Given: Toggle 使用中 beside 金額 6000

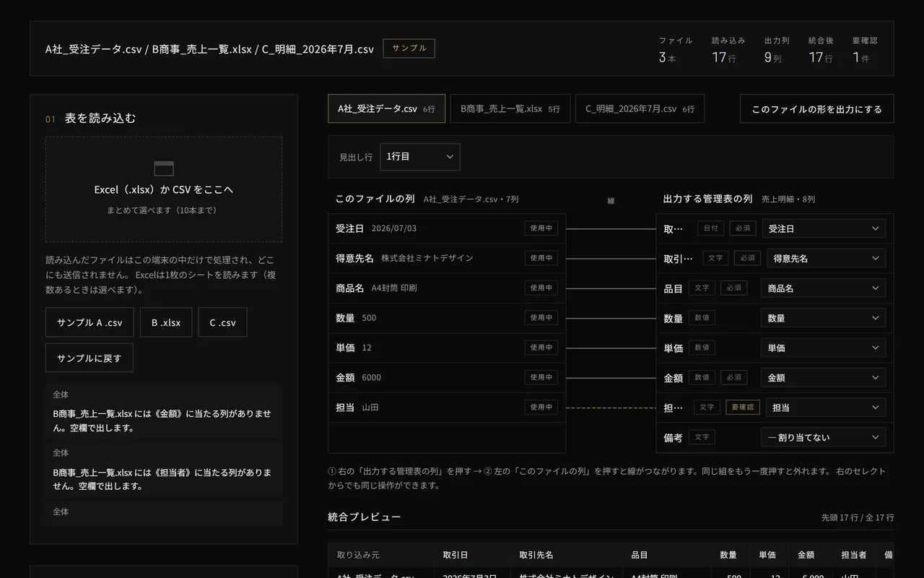Looking at the screenshot, I should pyautogui.click(x=541, y=377).
